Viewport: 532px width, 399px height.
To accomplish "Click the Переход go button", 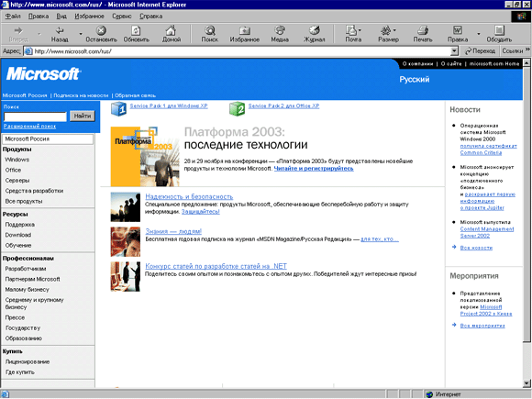I will (x=480, y=50).
